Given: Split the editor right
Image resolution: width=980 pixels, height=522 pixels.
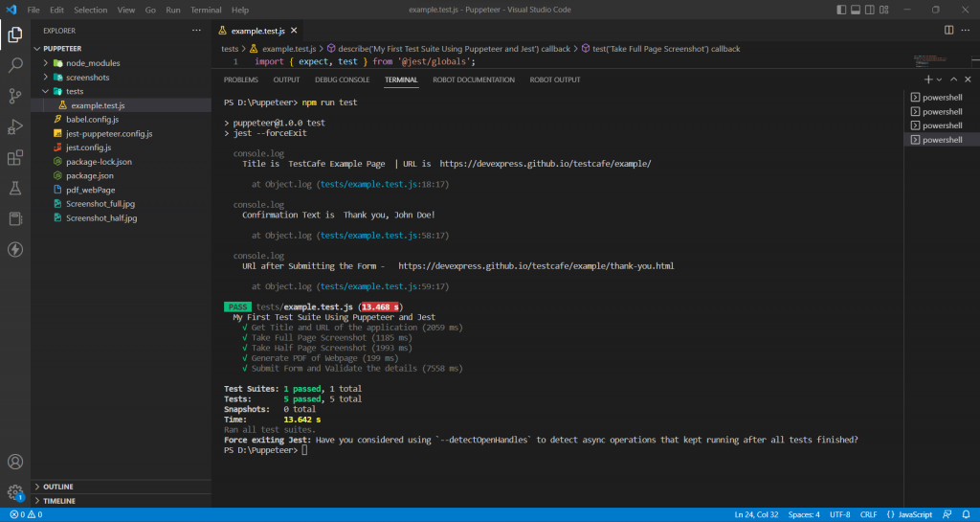Looking at the screenshot, I should coord(948,30).
